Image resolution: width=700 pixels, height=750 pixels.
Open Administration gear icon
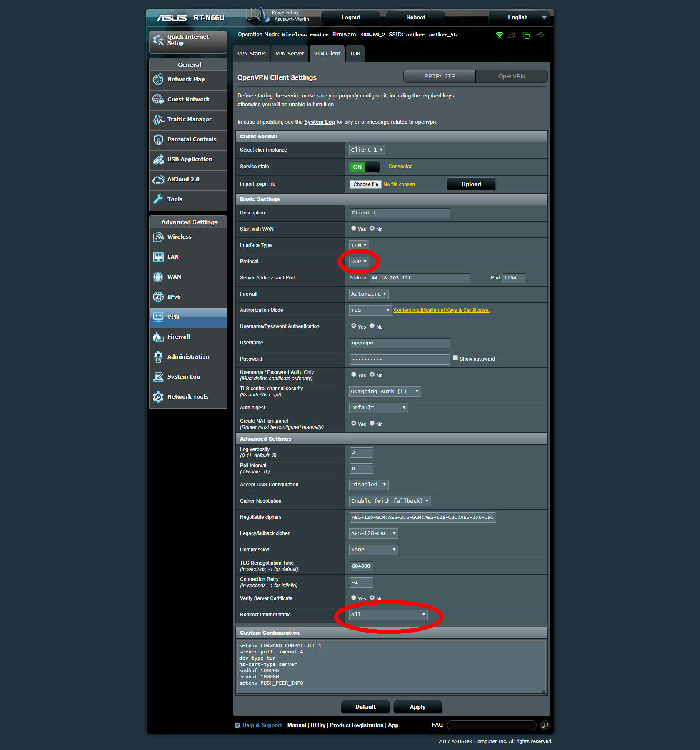(158, 357)
